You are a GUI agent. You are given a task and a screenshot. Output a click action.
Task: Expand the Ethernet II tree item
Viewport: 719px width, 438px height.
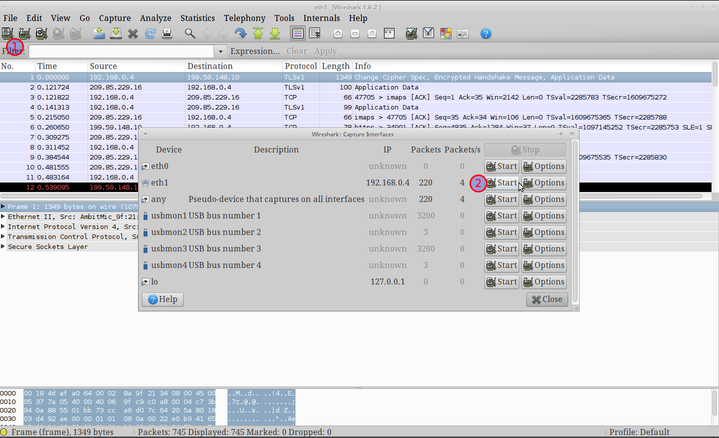click(x=3, y=217)
